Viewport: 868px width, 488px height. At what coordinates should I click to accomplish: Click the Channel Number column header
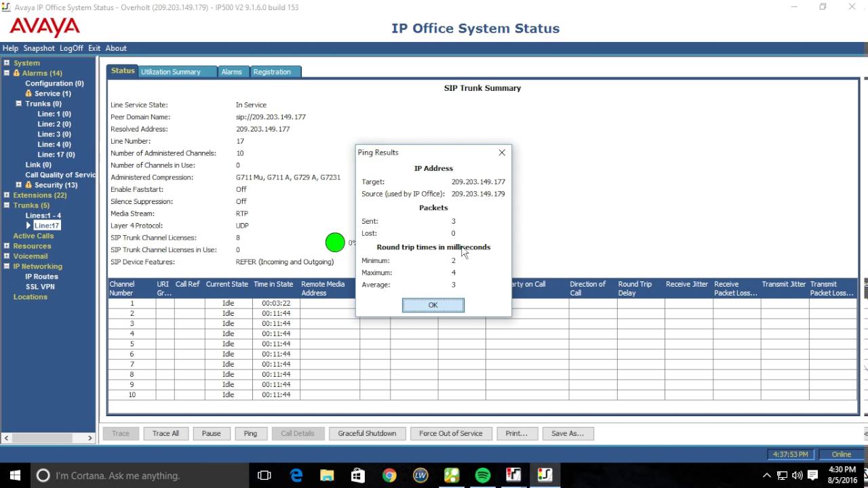132,289
